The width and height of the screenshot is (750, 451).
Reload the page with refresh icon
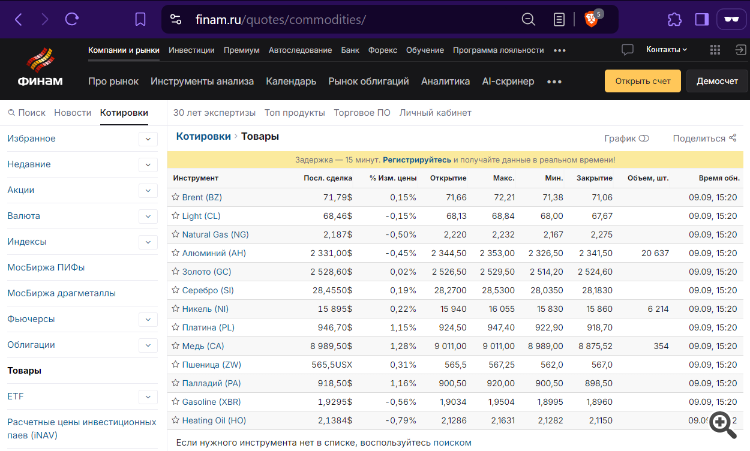(72, 20)
